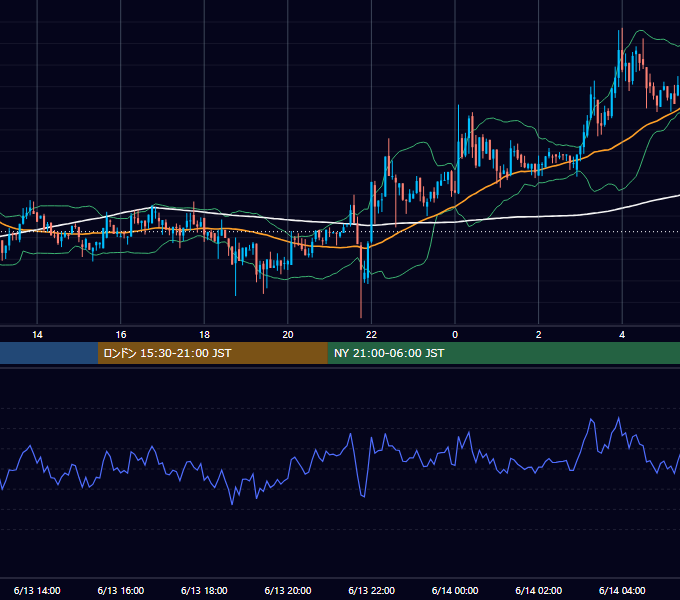Click the 6/13 22:00 date label

tap(371, 590)
